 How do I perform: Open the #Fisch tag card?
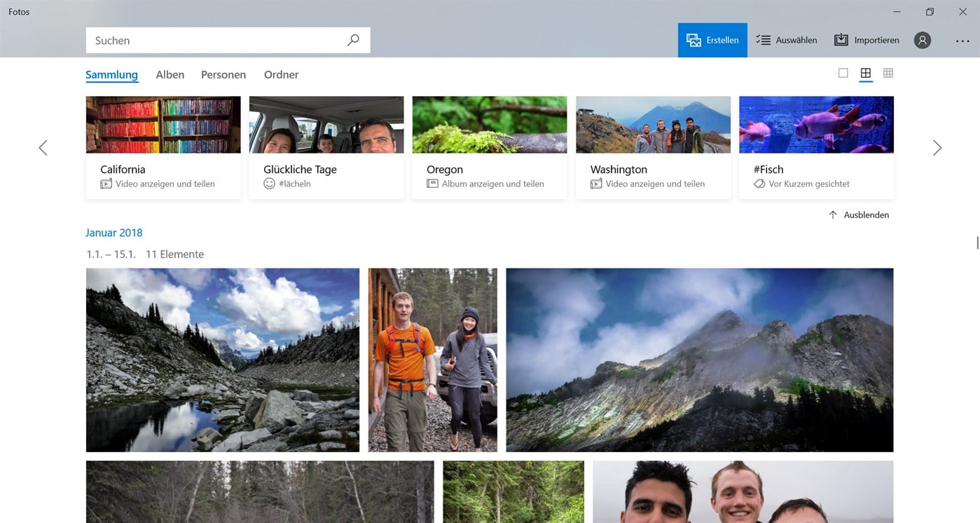816,148
